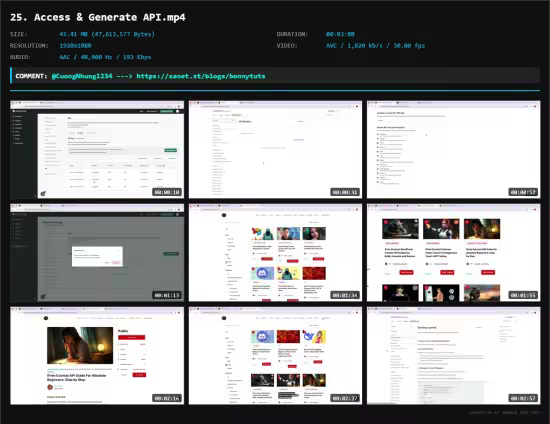
Task: Click the 'AUDIO:' label
Action: [x=20, y=57]
